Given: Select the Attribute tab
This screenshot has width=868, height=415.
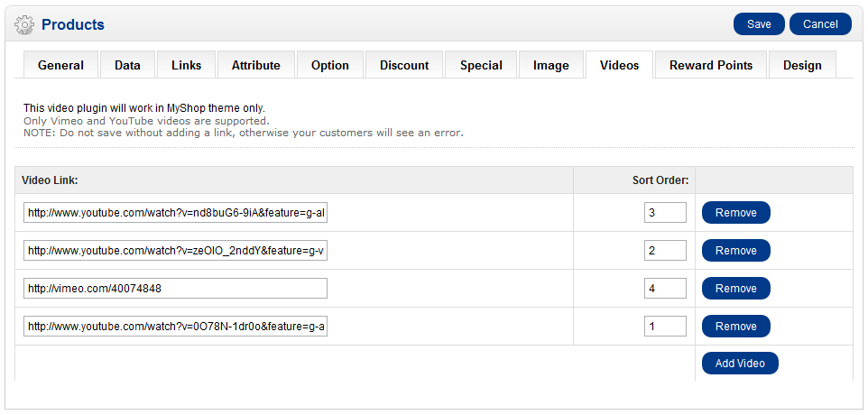Looking at the screenshot, I should point(255,65).
